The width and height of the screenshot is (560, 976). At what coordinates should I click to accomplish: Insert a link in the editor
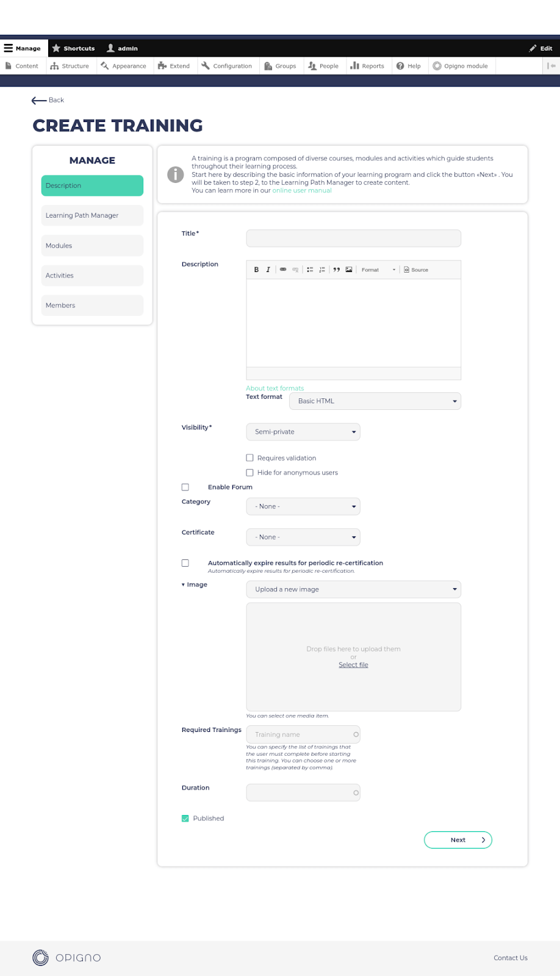283,270
